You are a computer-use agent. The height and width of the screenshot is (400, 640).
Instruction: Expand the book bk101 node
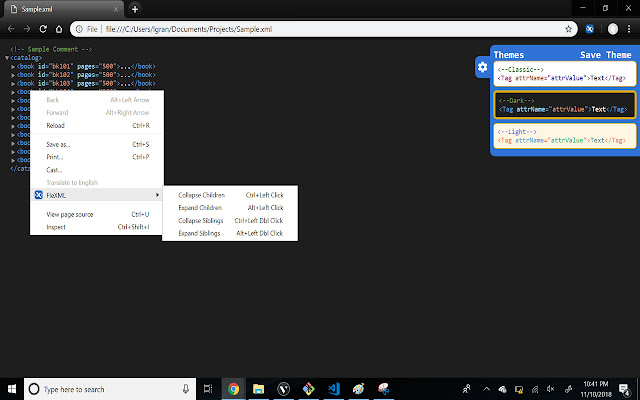pyautogui.click(x=13, y=66)
